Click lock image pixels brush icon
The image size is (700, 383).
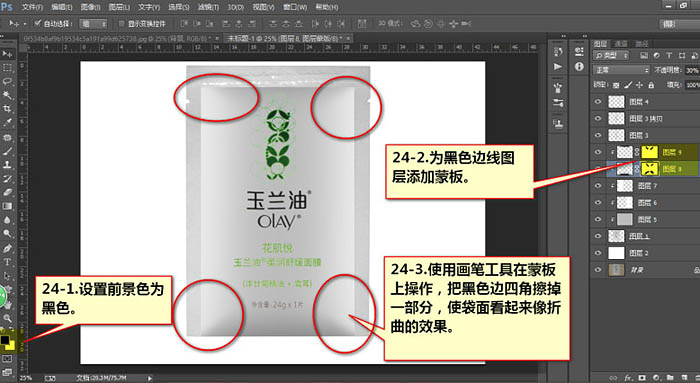coord(628,85)
